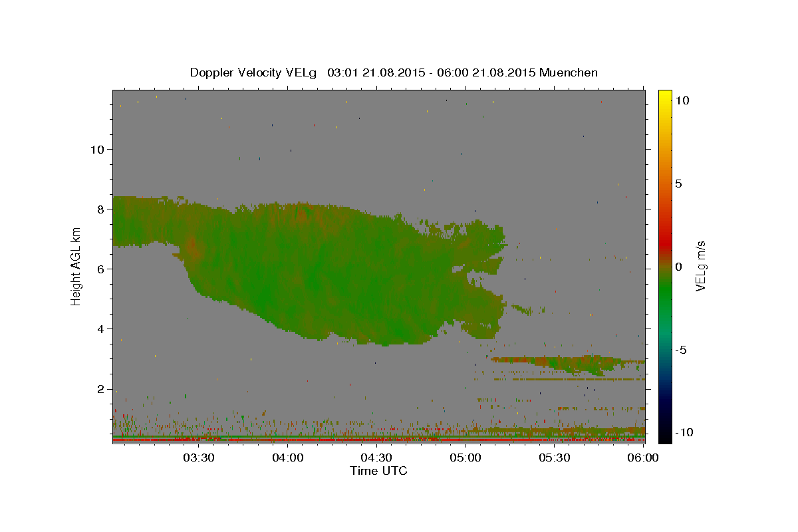Click the 'Muenchen' location text in title
The width and height of the screenshot is (798, 532).
tap(569, 72)
